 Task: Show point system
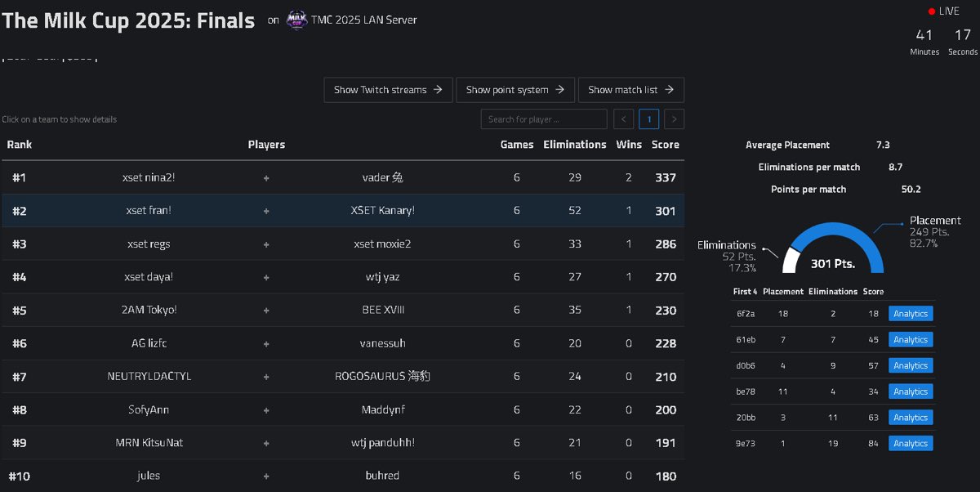click(515, 90)
